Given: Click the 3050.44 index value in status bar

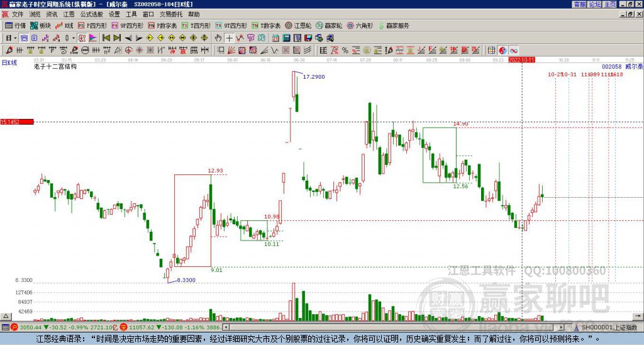Looking at the screenshot, I should 31,327.
